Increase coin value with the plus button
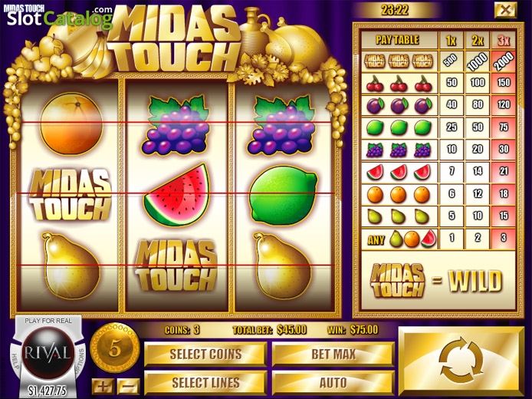The width and height of the screenshot is (532, 399). click(102, 386)
